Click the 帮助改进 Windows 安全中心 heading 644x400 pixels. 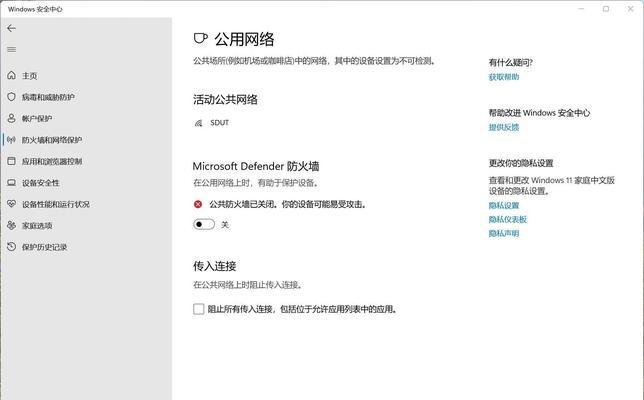(539, 113)
